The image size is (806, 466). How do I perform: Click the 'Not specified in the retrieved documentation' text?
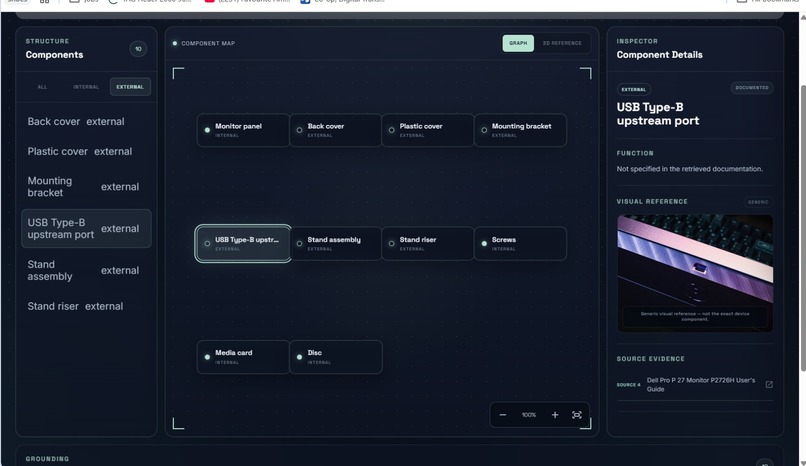pos(689,169)
